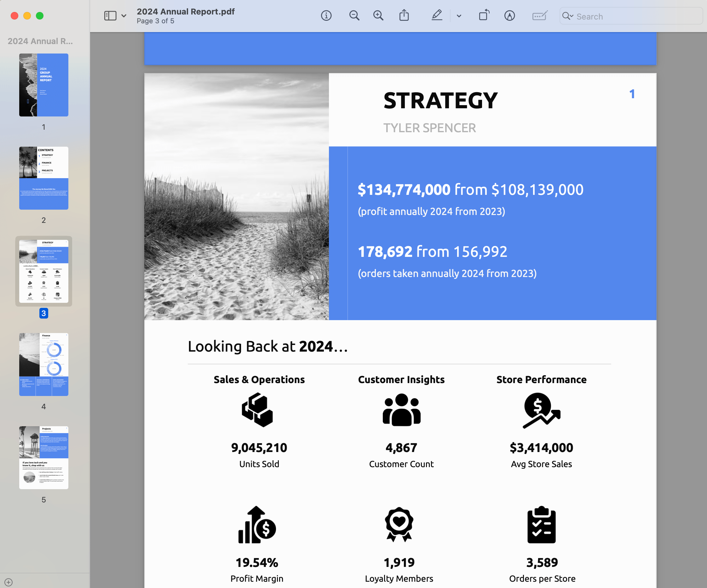
Task: Zoom in using magnifier plus icon
Action: pos(378,16)
